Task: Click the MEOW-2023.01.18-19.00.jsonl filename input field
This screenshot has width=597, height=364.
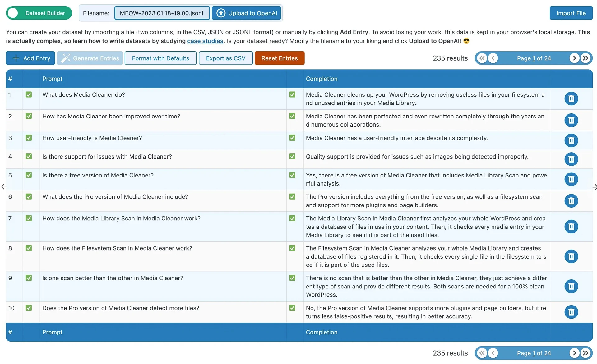Action: click(162, 13)
